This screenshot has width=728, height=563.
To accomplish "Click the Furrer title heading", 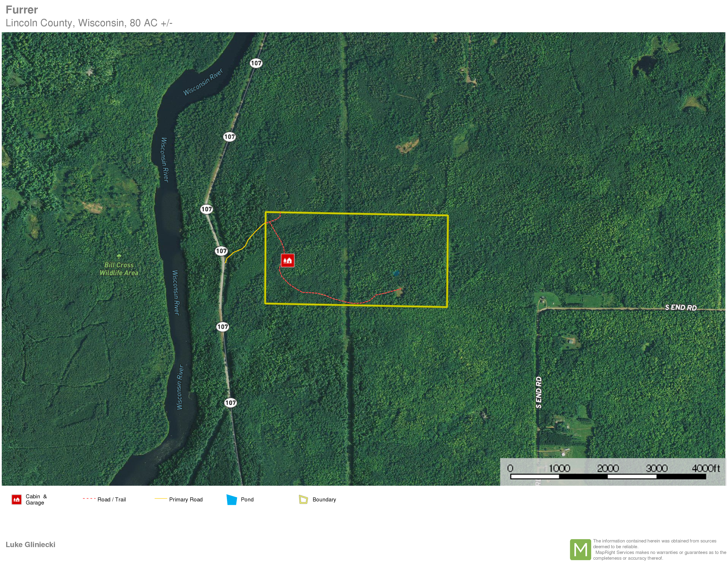I will [22, 10].
